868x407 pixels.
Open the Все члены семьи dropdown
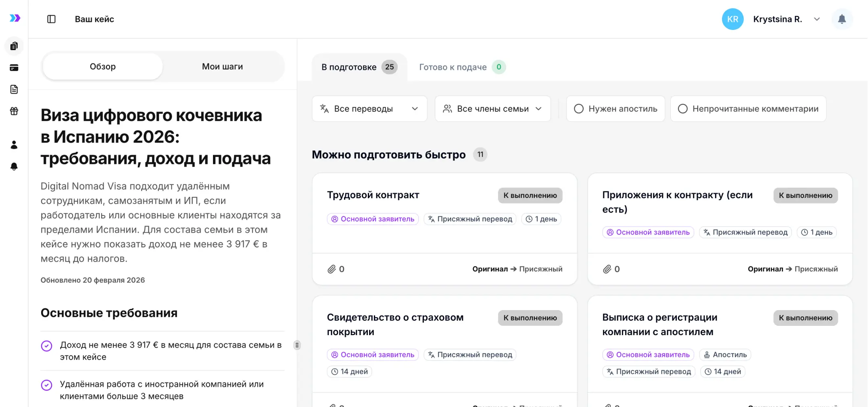coord(492,109)
